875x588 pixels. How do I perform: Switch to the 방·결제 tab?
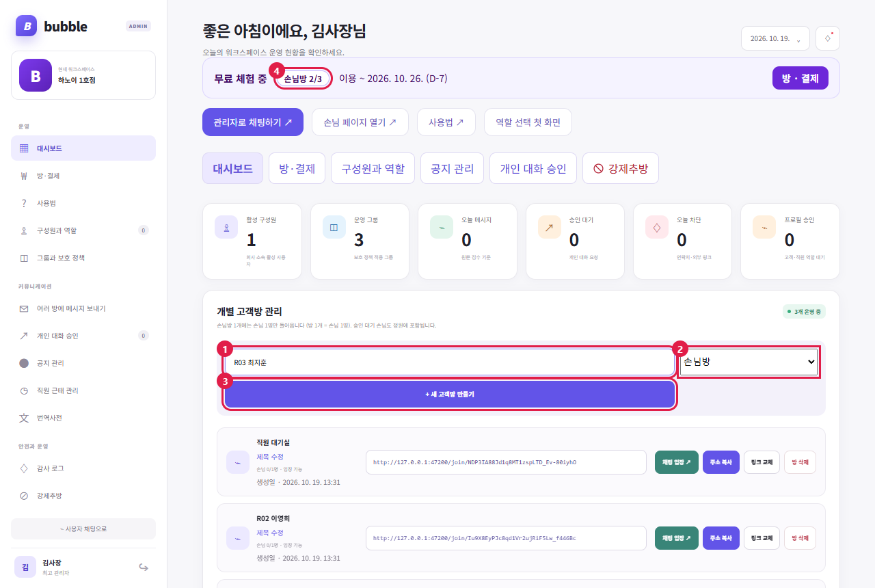click(297, 168)
